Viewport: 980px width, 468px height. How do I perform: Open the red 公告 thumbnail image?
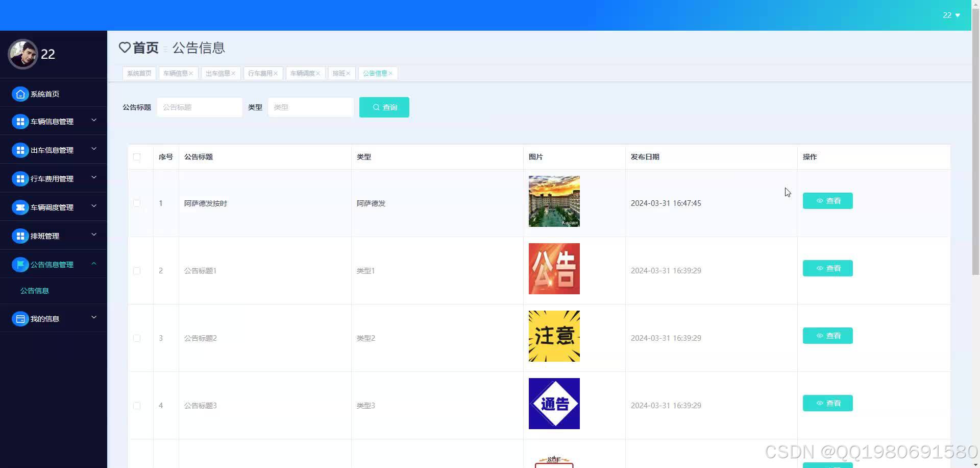tap(554, 269)
